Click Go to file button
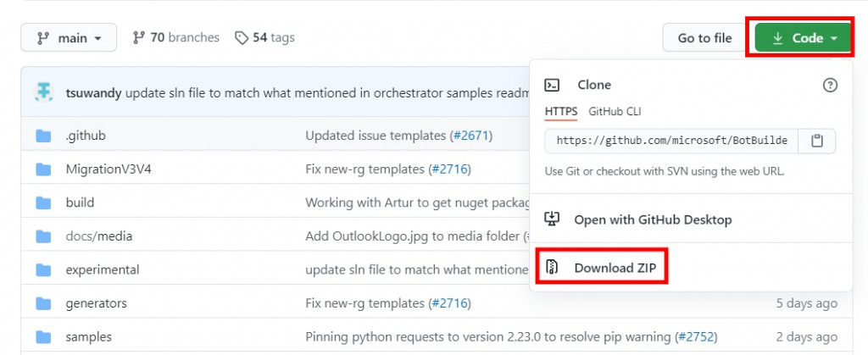 [x=704, y=38]
